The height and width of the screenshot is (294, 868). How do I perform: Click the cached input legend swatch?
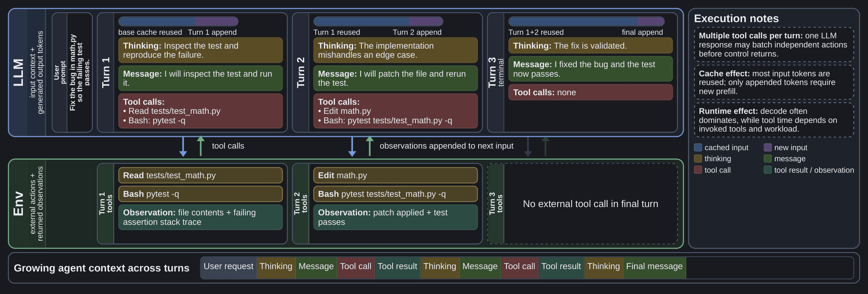coord(698,147)
